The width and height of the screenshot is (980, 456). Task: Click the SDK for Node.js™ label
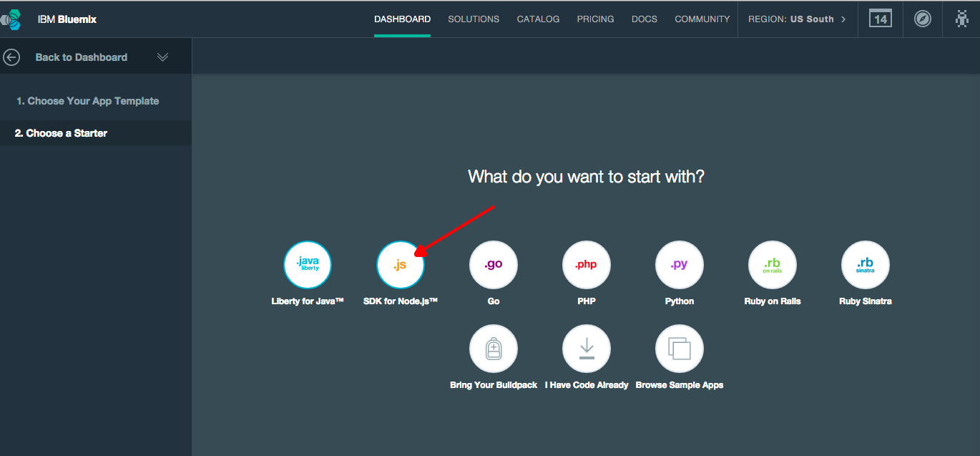coord(401,301)
